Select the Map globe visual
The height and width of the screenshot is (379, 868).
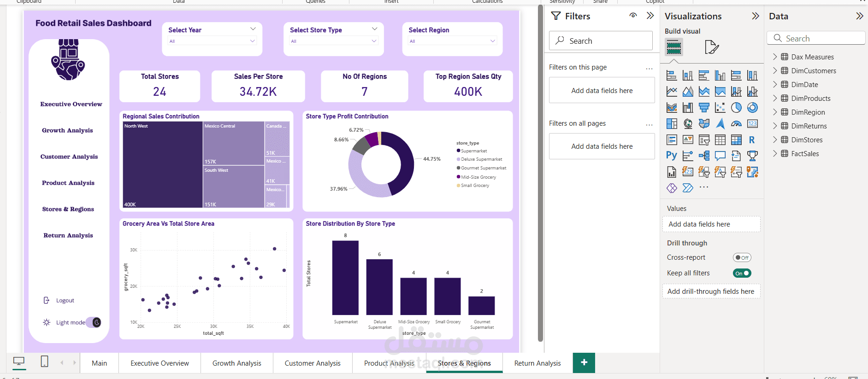pyautogui.click(x=688, y=123)
